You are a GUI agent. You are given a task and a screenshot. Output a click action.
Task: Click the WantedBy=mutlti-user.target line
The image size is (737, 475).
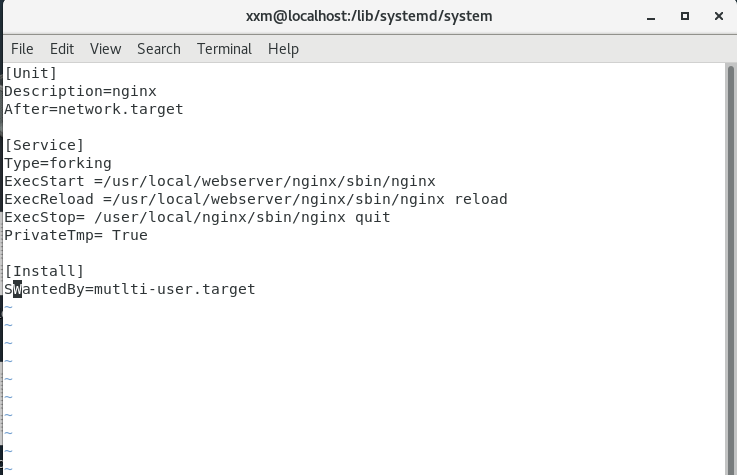pyautogui.click(x=130, y=289)
